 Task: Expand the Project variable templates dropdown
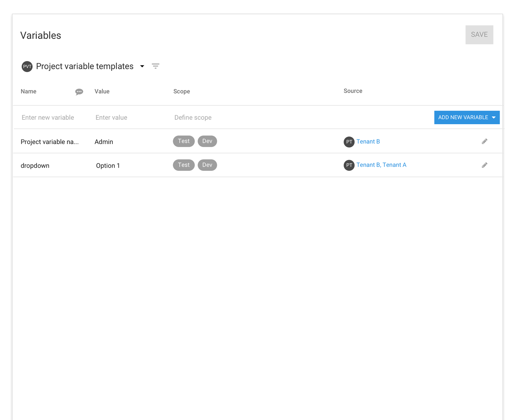142,66
